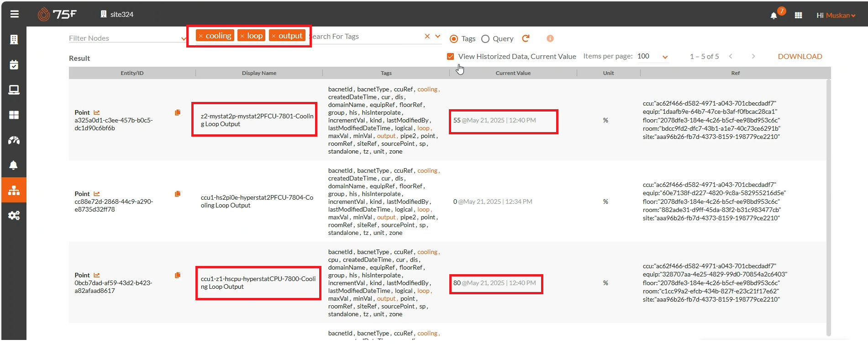Click the 1 – 5 of 5 label
This screenshot has height=345, width=868.
pos(704,56)
